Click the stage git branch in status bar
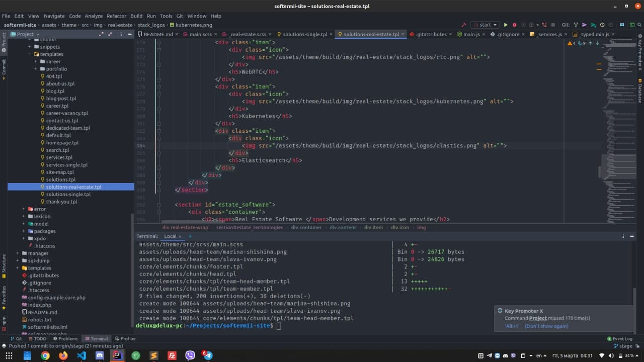Screen dimensions: 644x362 [622, 346]
